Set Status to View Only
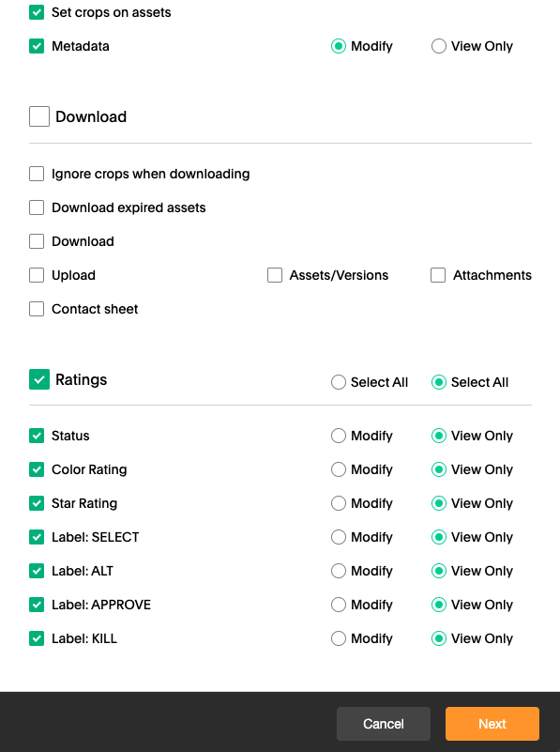Viewport: 560px width, 752px height. [438, 436]
